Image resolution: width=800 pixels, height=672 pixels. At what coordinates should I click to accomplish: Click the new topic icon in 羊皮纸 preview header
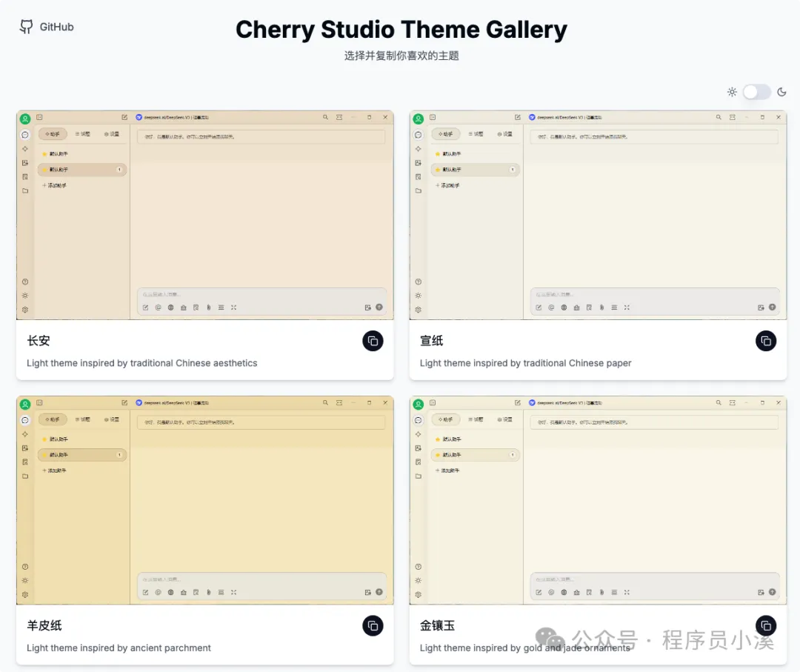pos(124,402)
